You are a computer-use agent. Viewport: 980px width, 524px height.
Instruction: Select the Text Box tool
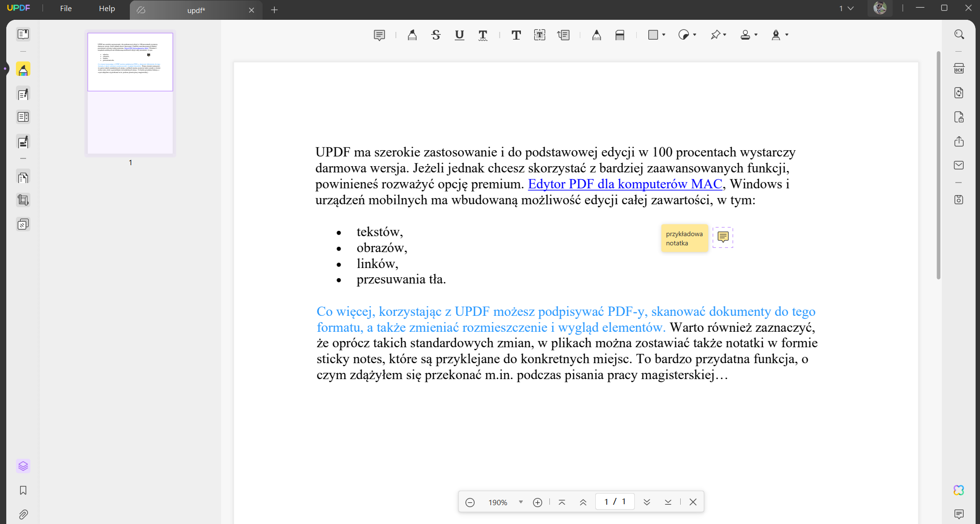click(x=540, y=35)
